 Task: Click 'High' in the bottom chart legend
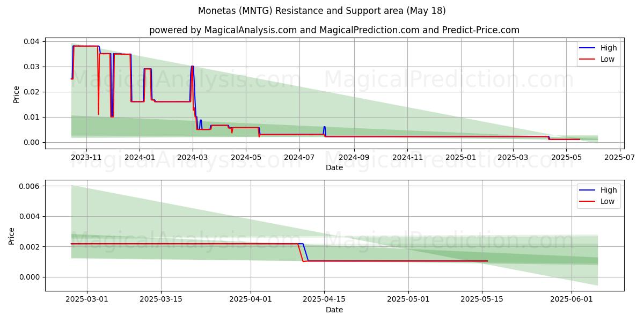coord(609,190)
